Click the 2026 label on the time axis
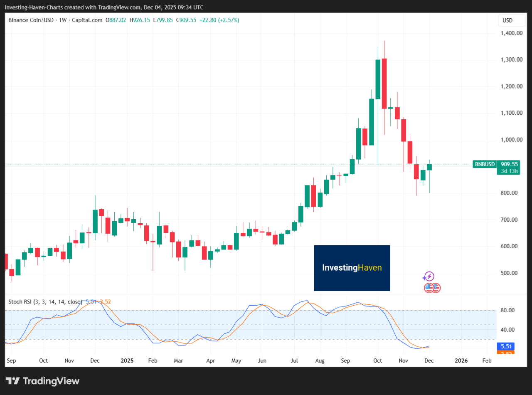 [461, 360]
